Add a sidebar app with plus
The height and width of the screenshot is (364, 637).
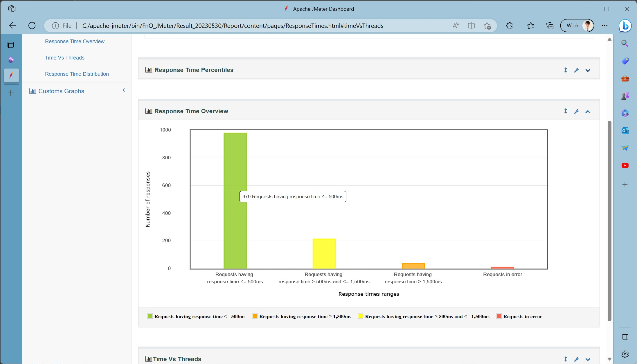click(x=625, y=184)
